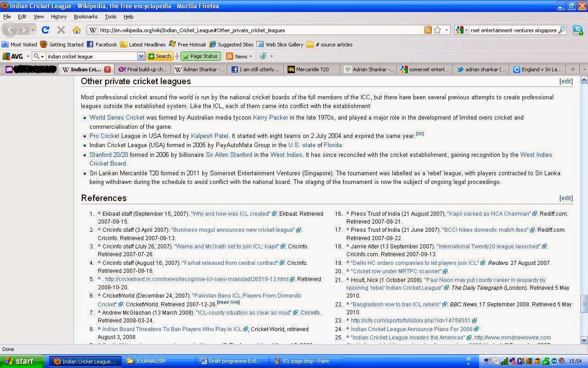588x368 pixels.
Task: Open the View menu
Action: [x=39, y=17]
